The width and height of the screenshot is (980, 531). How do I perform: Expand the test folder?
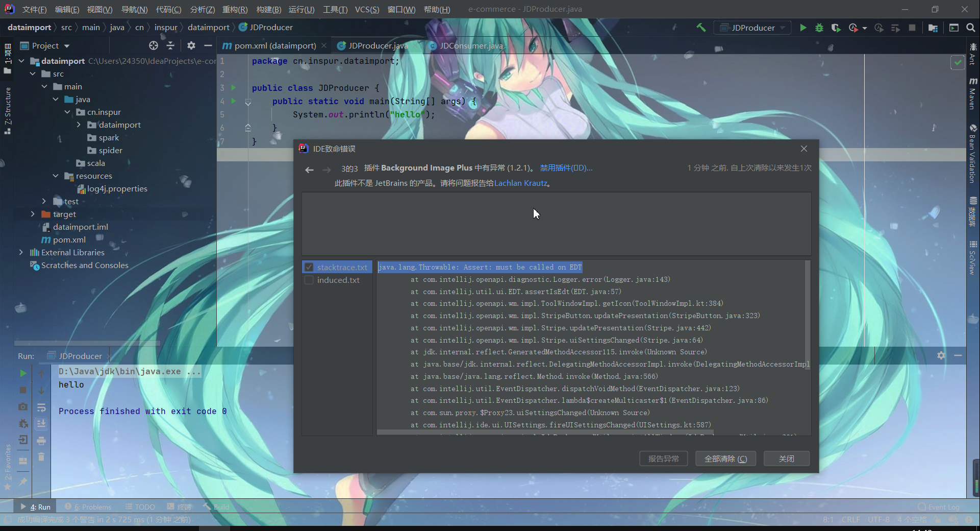tap(44, 201)
